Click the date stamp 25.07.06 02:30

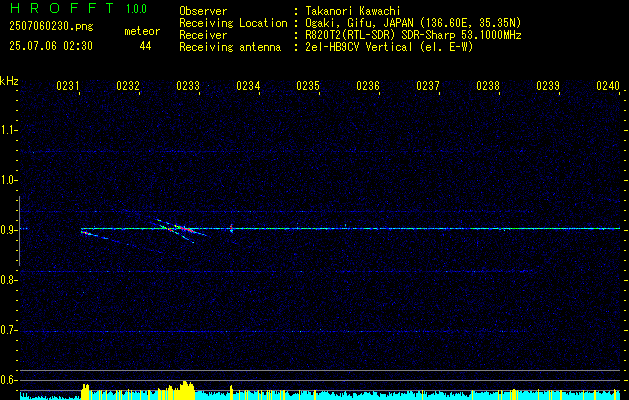click(51, 46)
